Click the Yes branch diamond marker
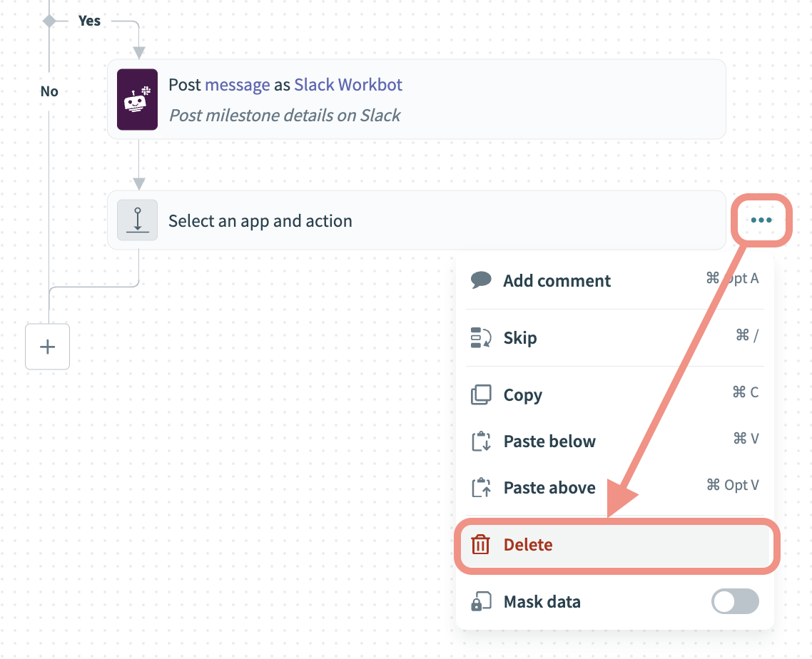 point(49,21)
